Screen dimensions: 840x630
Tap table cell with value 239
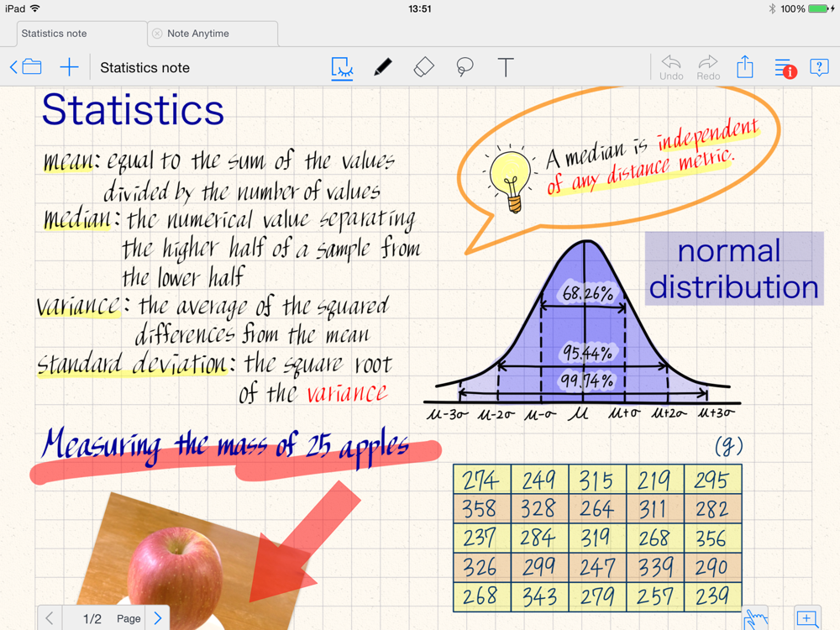pyautogui.click(x=712, y=596)
